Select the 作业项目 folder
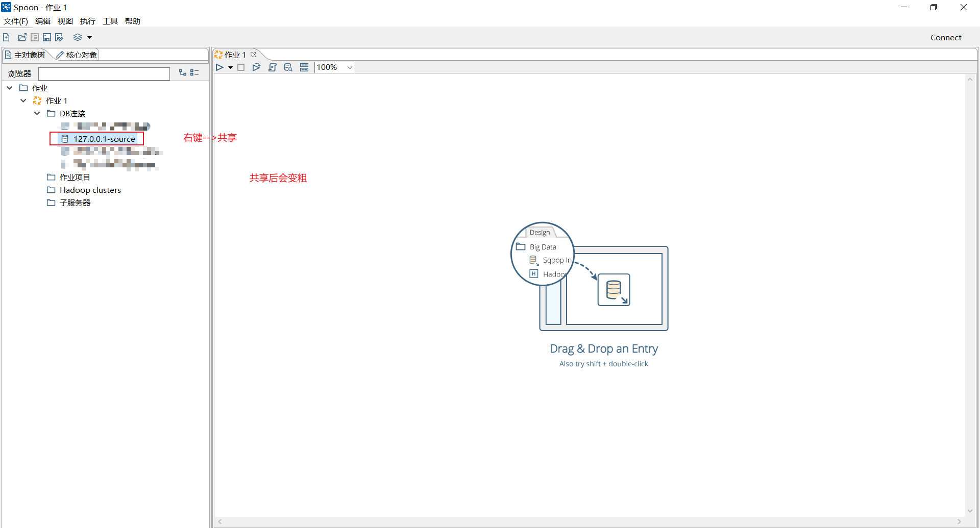The image size is (980, 528). [75, 177]
